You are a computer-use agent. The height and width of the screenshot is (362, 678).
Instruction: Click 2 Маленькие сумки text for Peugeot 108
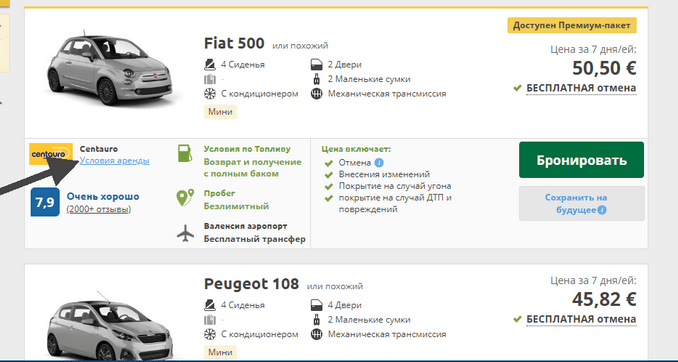click(369, 320)
